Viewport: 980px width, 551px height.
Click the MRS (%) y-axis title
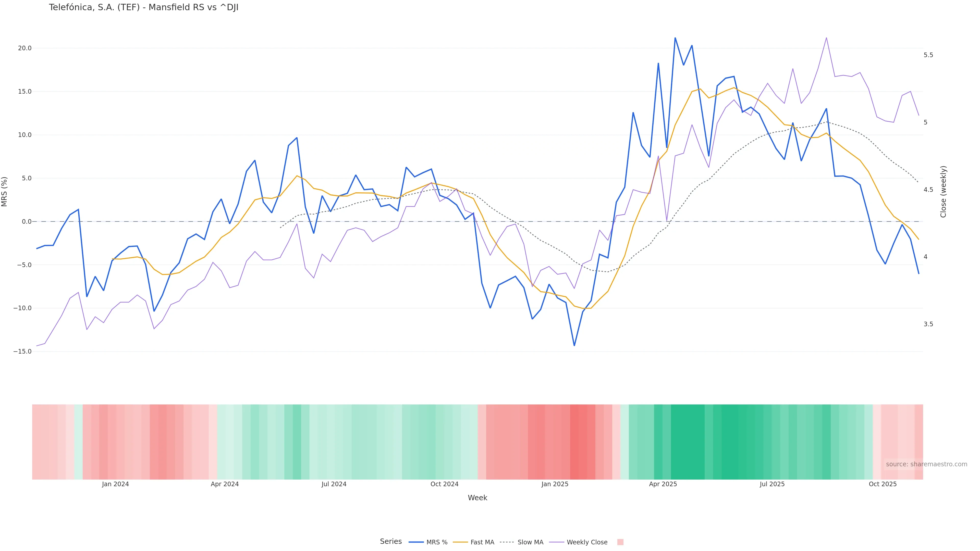click(5, 192)
